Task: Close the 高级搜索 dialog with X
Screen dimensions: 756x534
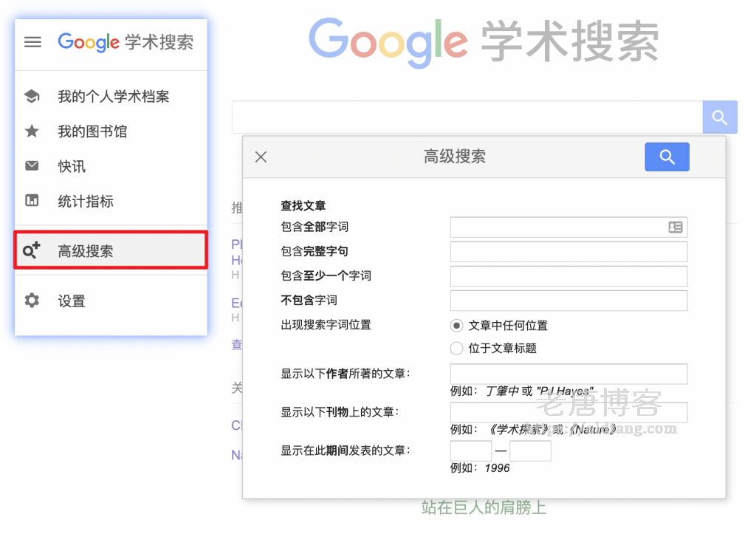Action: pos(261,157)
